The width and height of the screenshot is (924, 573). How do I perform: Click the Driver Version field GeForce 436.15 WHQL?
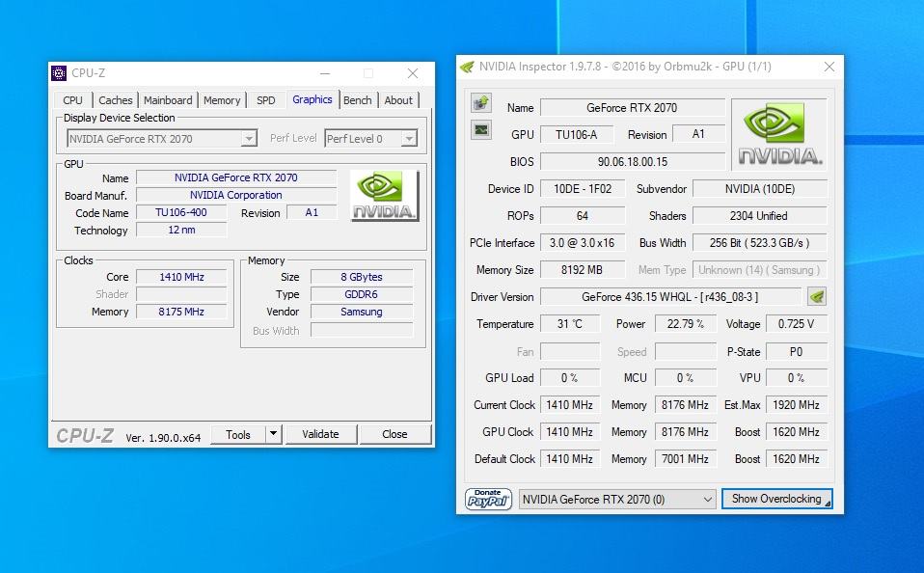coord(670,297)
